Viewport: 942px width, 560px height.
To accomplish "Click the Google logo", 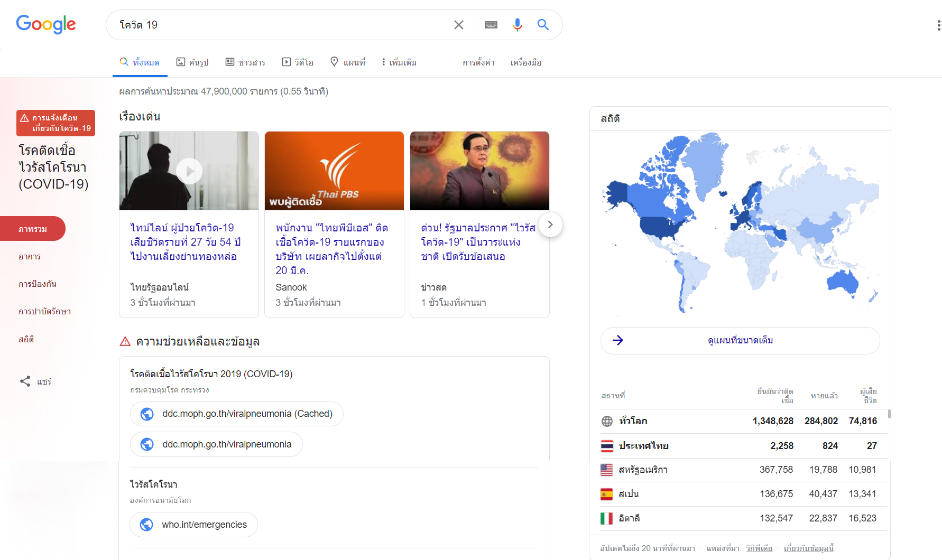I will 46,24.
